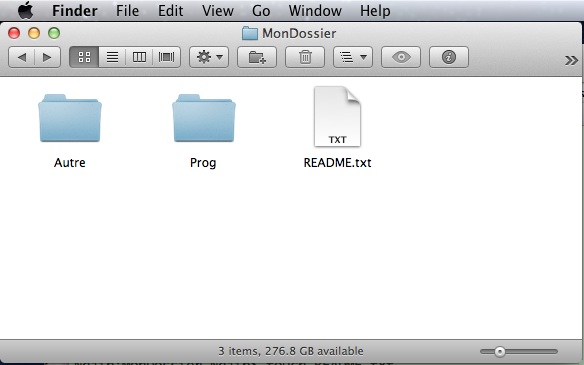
Task: Zoom the window with green button
Action: 54,33
